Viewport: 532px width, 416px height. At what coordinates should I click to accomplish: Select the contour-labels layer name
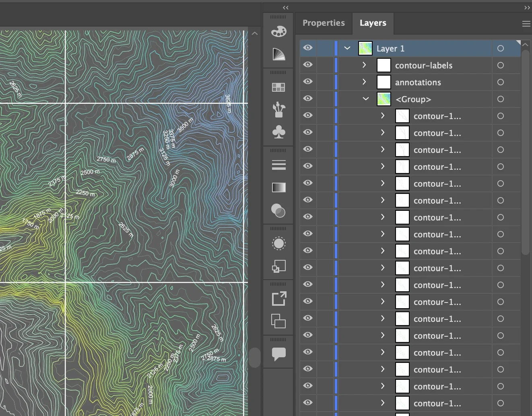424,66
